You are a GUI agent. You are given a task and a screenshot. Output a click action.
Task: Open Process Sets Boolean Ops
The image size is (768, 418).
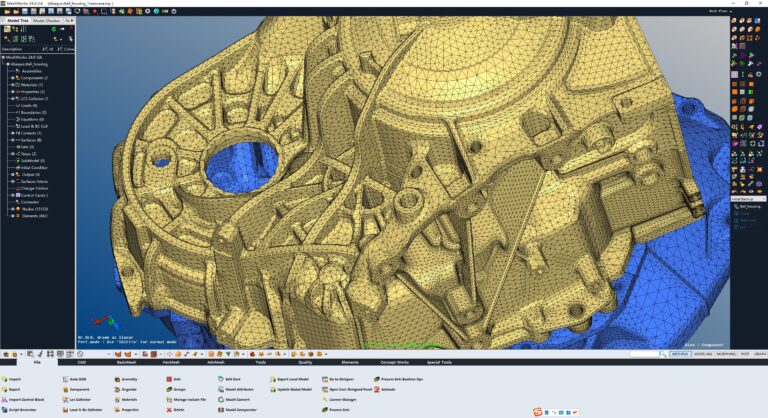[x=398, y=379]
